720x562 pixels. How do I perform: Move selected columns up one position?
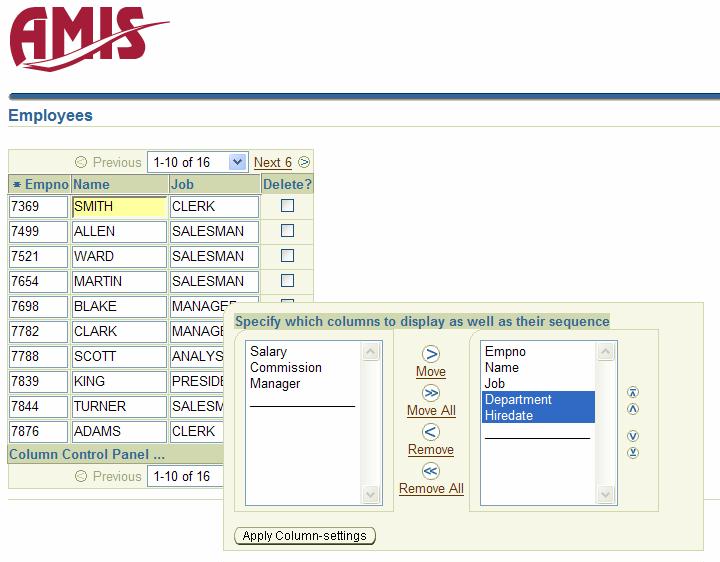[x=632, y=409]
